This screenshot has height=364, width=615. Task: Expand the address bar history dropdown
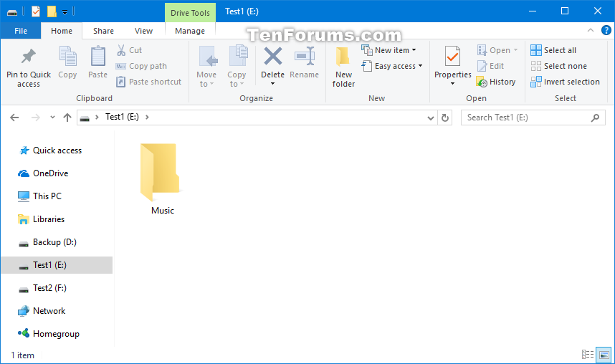[x=431, y=118]
